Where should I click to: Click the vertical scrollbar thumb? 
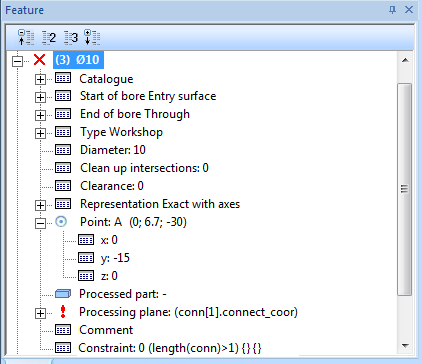405,189
